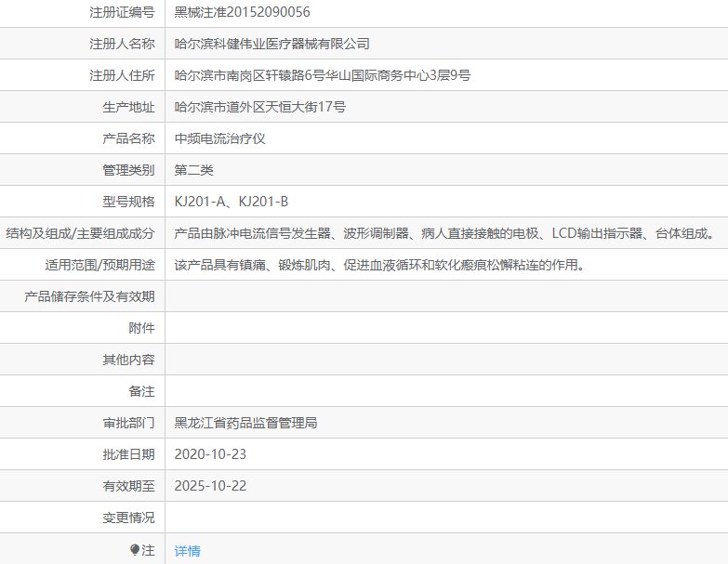Click the 产品储存条件及有效期 label
Viewport: 728px width, 564px height.
point(89,296)
